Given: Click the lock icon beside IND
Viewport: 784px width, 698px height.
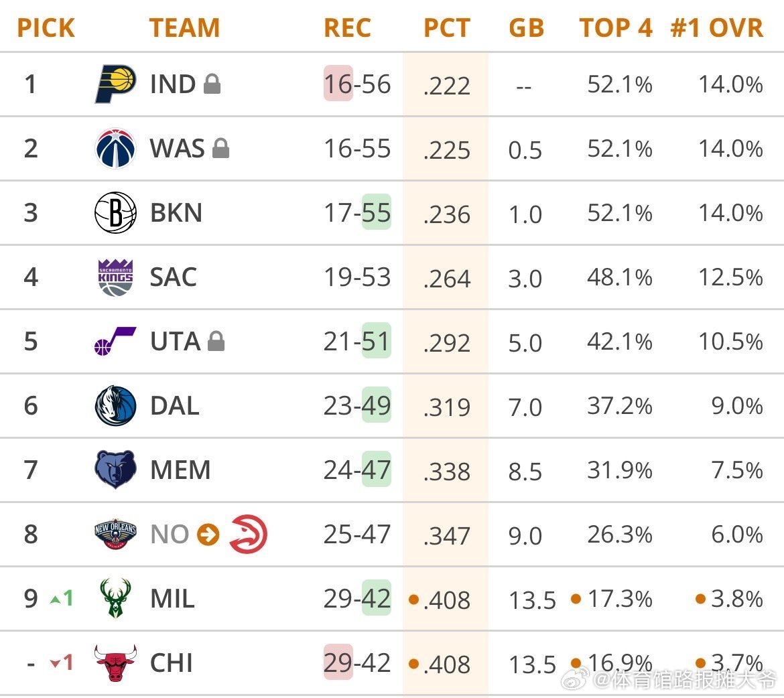Looking at the screenshot, I should [212, 84].
